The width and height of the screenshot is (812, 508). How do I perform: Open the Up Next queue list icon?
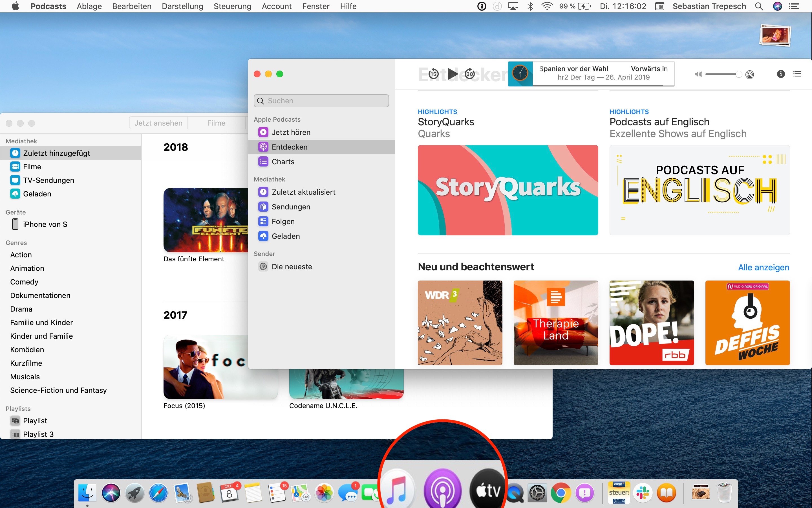(797, 74)
